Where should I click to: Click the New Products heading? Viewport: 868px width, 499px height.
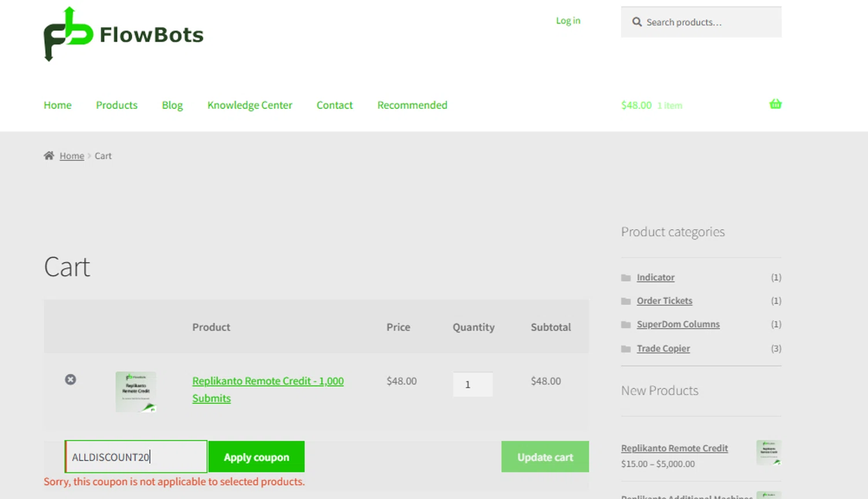[x=660, y=391]
